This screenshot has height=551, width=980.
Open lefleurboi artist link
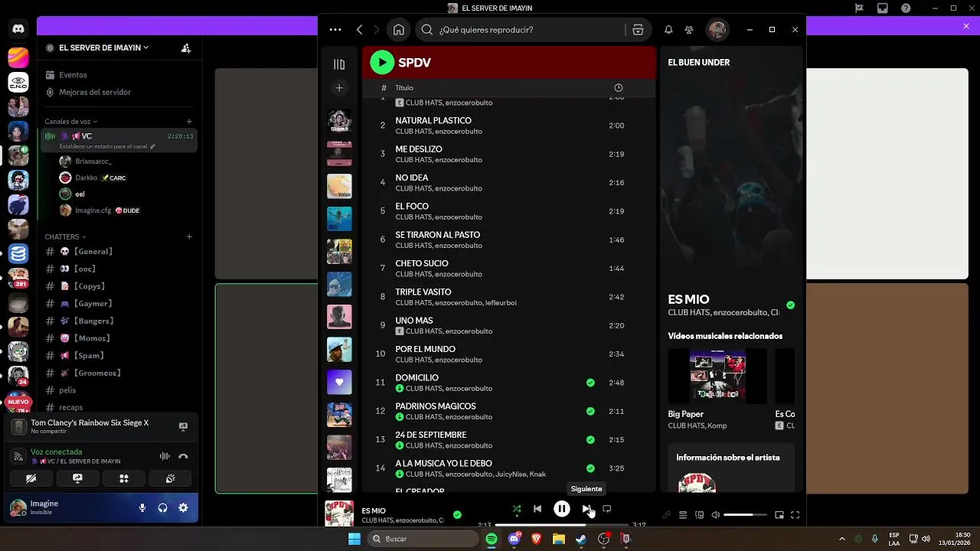pyautogui.click(x=501, y=302)
